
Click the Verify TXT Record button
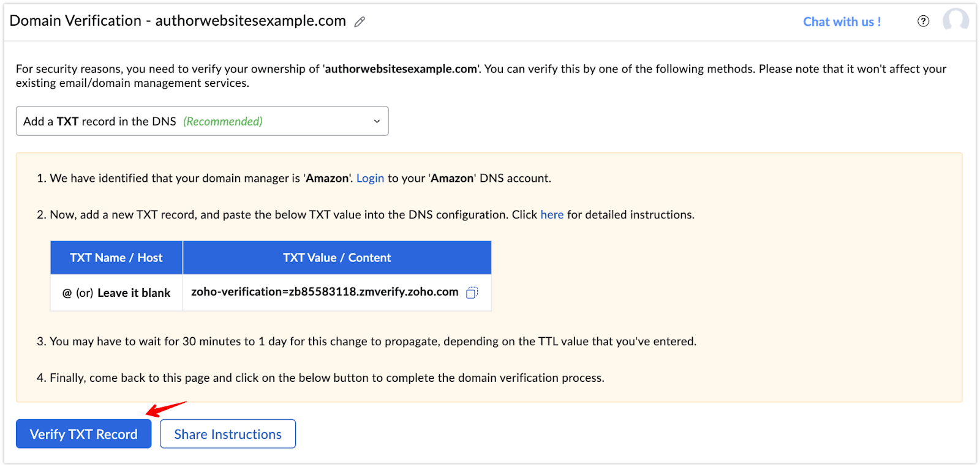coord(83,434)
